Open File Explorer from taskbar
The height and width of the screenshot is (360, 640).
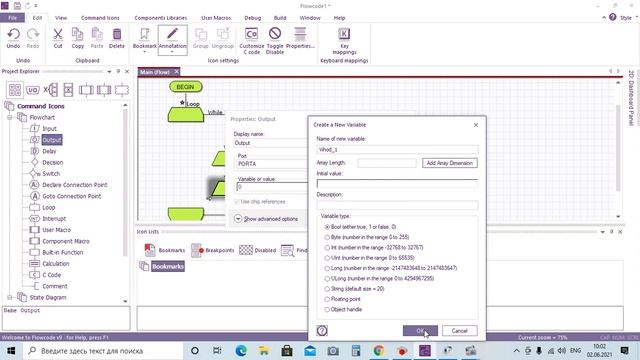click(264, 351)
